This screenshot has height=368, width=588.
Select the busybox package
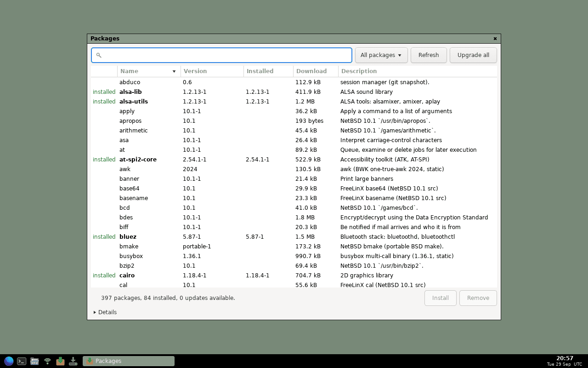(x=294, y=256)
